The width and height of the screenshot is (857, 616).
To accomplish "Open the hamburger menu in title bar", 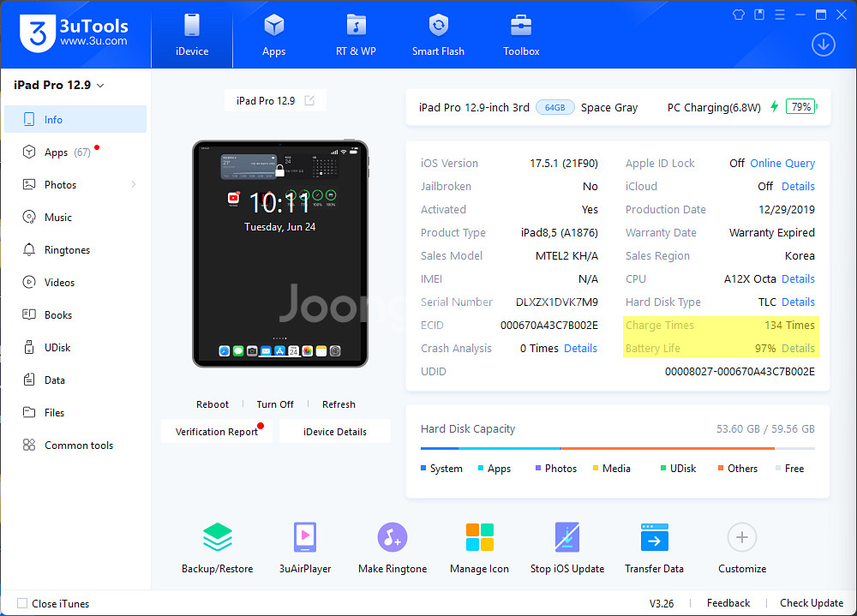I will coord(780,15).
